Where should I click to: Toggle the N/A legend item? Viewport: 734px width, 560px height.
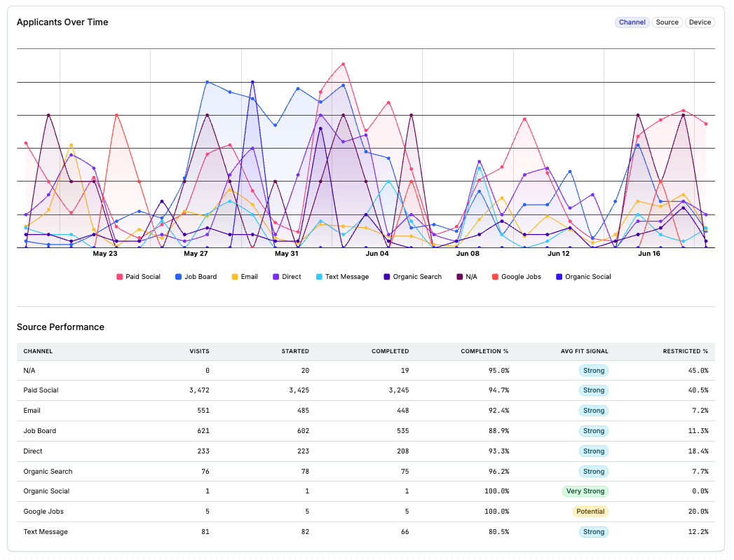coord(467,277)
